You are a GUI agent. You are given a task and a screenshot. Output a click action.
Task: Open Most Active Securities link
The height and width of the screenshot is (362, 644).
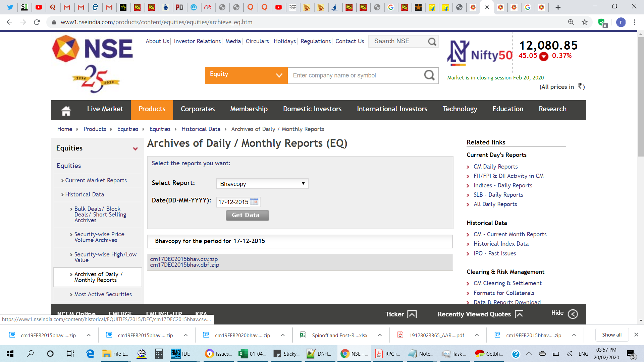click(103, 294)
